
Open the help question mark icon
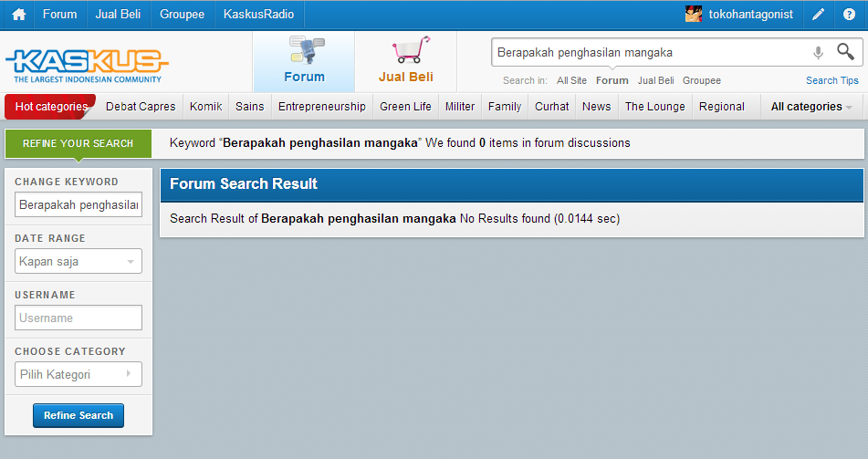(849, 15)
